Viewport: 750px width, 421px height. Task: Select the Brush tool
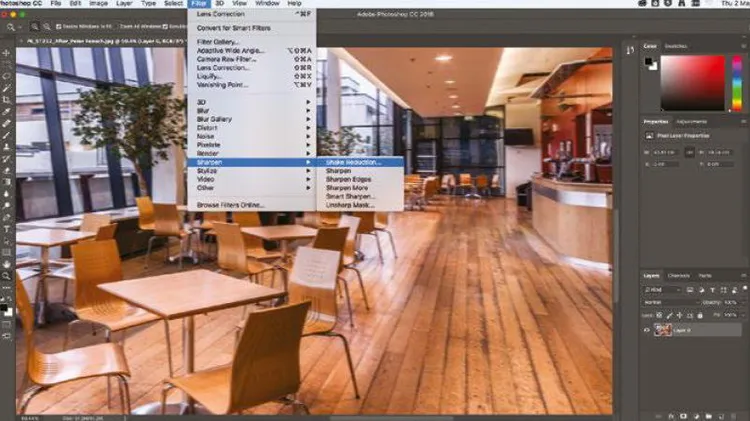click(6, 135)
